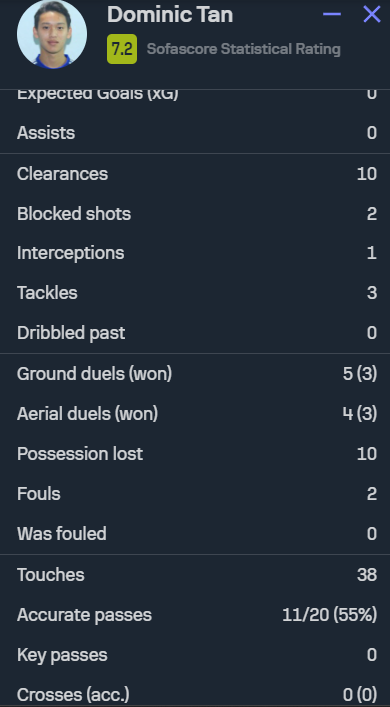This screenshot has height=707, width=390.
Task: Select the Possession lost row
Action: click(195, 454)
